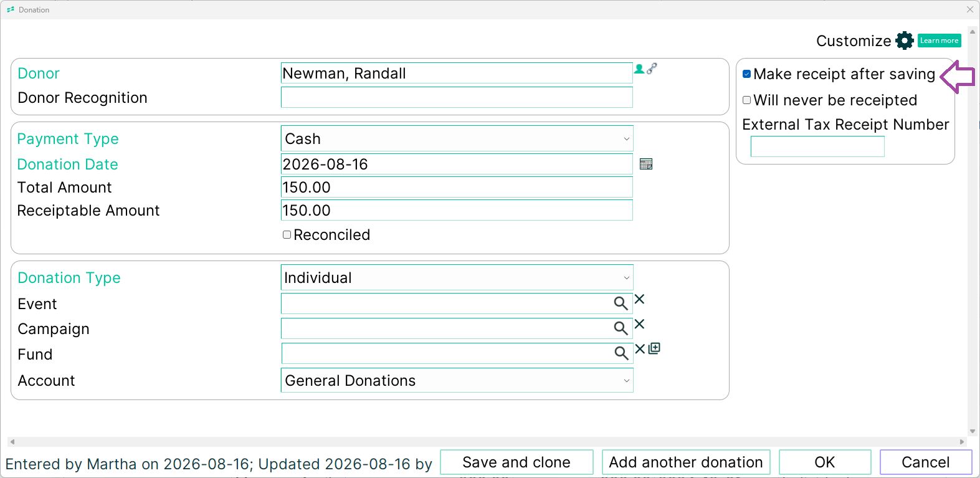Tick the Reconciled checkbox

[x=287, y=235]
